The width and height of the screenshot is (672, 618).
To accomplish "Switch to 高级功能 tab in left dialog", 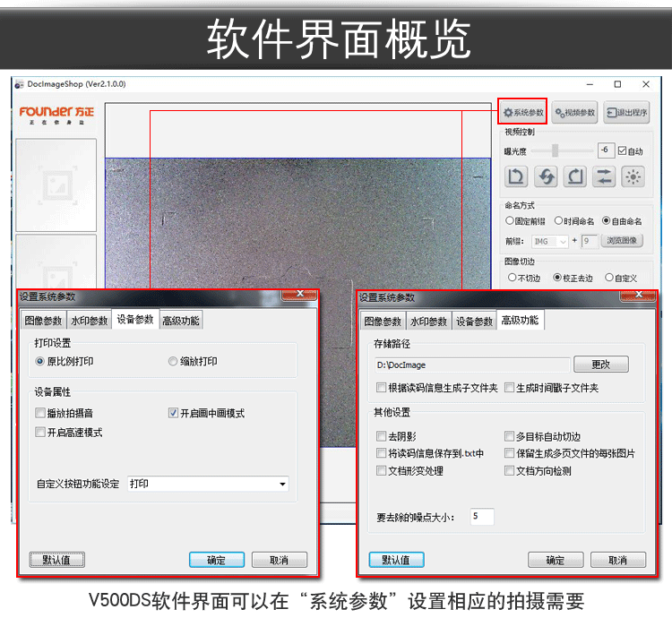I will [x=181, y=321].
